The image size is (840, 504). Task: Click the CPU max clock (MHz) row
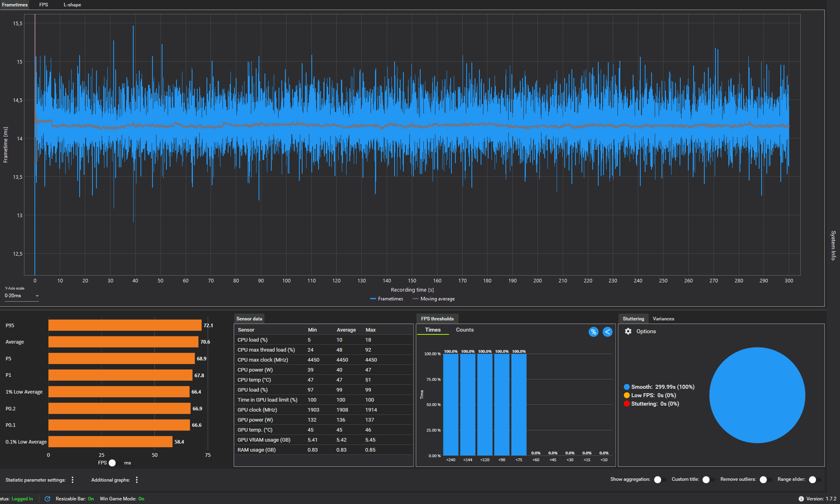(x=323, y=360)
